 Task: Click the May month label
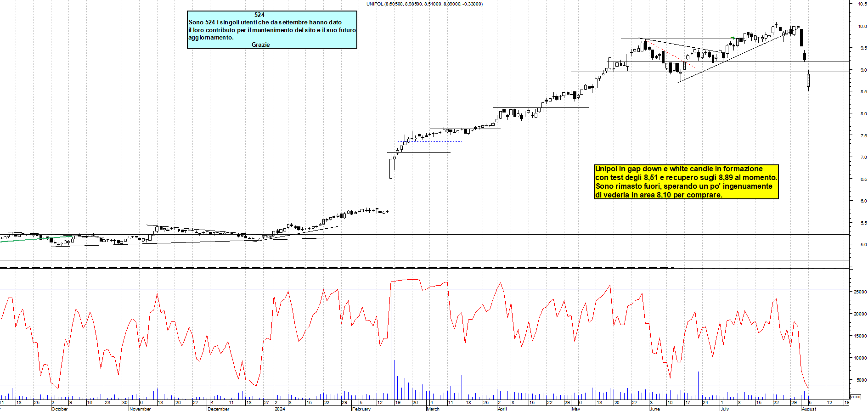click(x=576, y=409)
